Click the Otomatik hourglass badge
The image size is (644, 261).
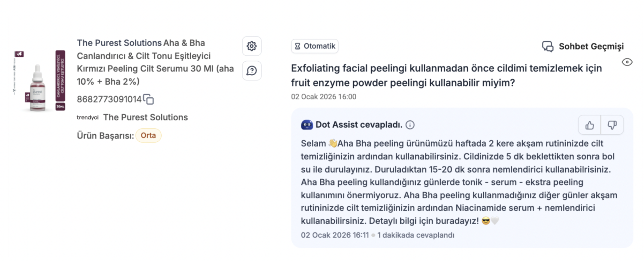(x=314, y=46)
